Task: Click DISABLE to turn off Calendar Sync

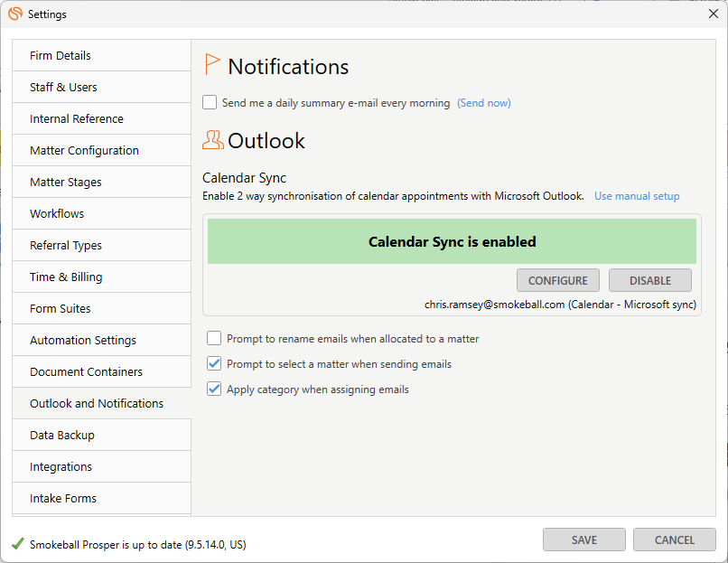Action: pyautogui.click(x=650, y=280)
